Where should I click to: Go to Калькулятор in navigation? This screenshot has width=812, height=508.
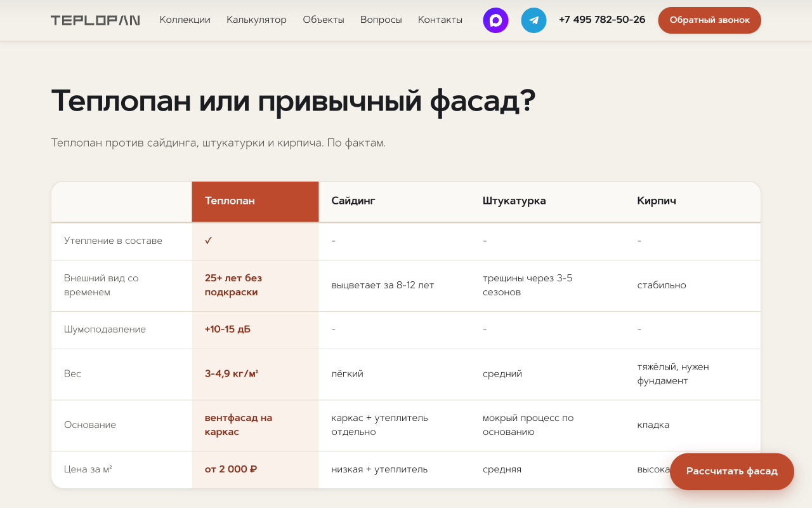point(256,20)
